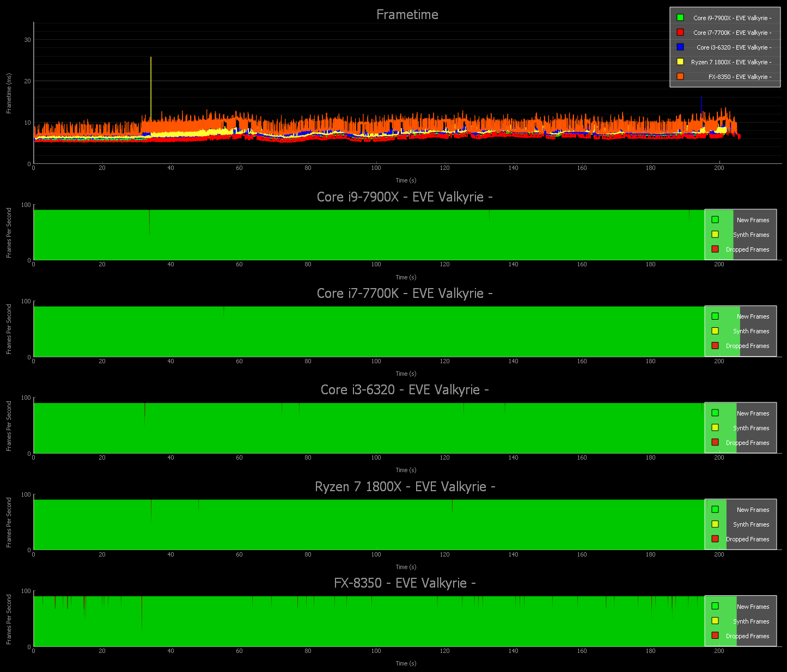
Task: Select 'Synth Frames' label in FX-8350 legend
Action: [x=752, y=621]
